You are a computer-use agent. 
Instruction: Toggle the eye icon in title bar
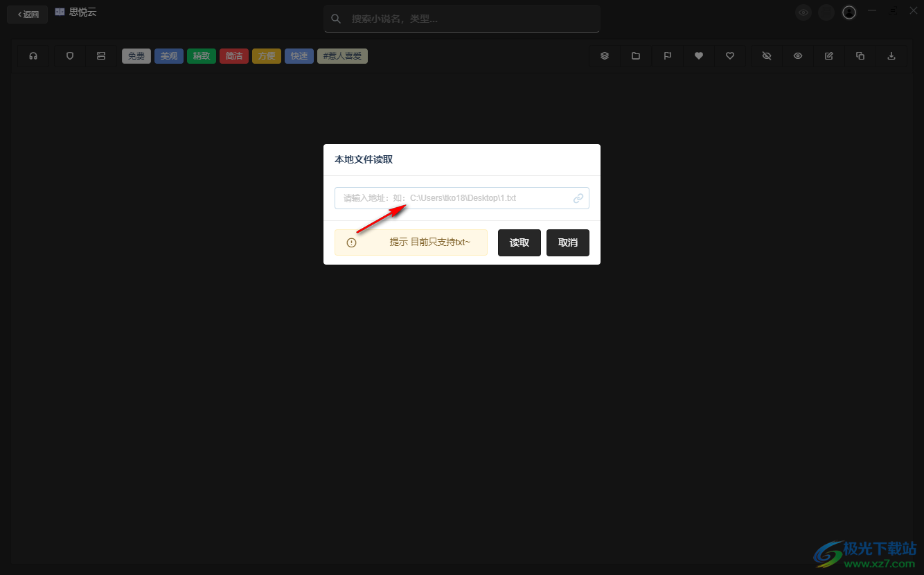(x=803, y=12)
